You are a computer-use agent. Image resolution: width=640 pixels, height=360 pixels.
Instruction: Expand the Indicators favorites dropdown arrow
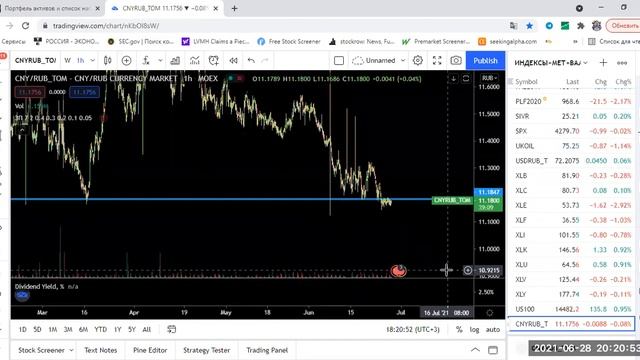[x=160, y=60]
